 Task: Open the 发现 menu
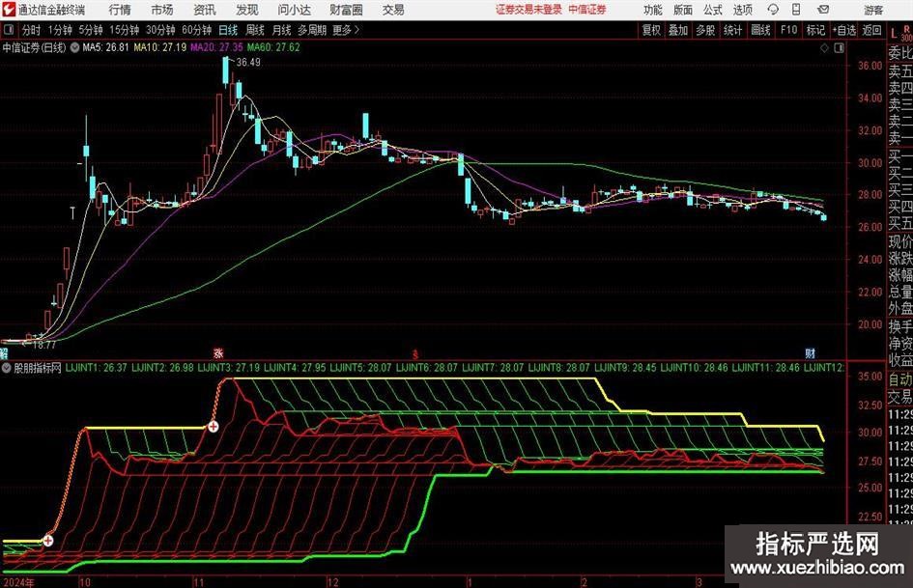pos(247,10)
